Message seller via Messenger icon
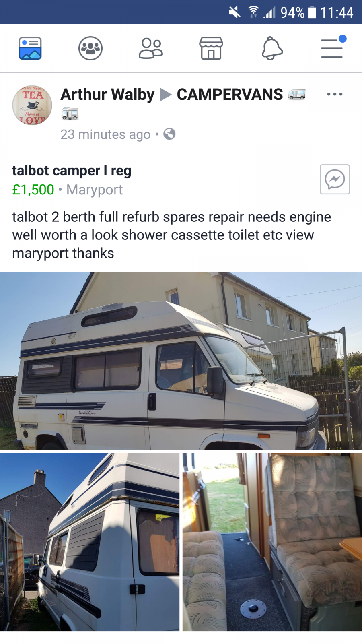The height and width of the screenshot is (644, 362). click(335, 180)
